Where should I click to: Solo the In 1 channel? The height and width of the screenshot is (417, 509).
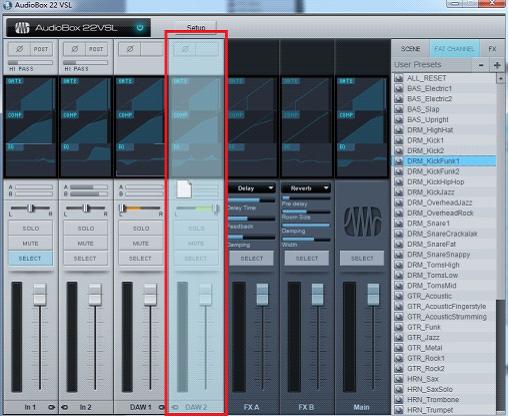[31, 228]
